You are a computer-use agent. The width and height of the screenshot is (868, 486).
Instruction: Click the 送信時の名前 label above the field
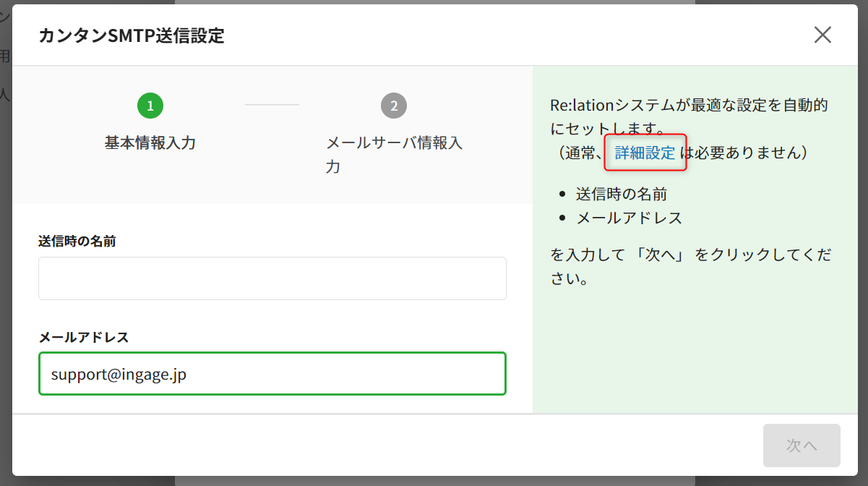pyautogui.click(x=77, y=242)
